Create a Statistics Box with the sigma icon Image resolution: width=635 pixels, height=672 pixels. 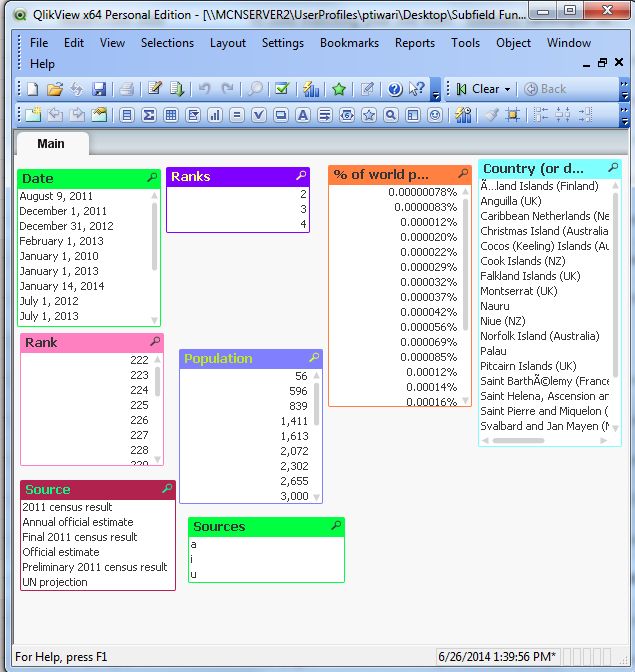149,115
